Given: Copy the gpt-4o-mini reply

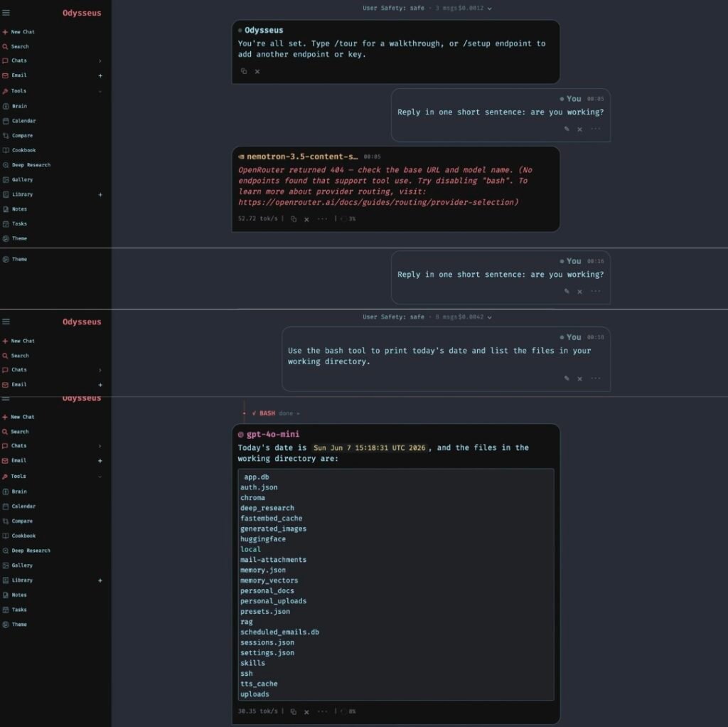Looking at the screenshot, I should [x=294, y=711].
